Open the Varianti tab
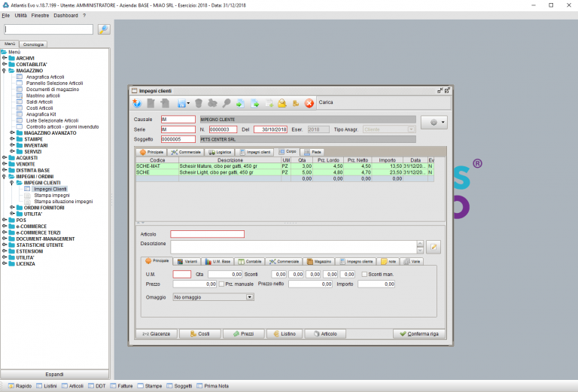Viewport: 578px width, 392px height. pyautogui.click(x=187, y=261)
